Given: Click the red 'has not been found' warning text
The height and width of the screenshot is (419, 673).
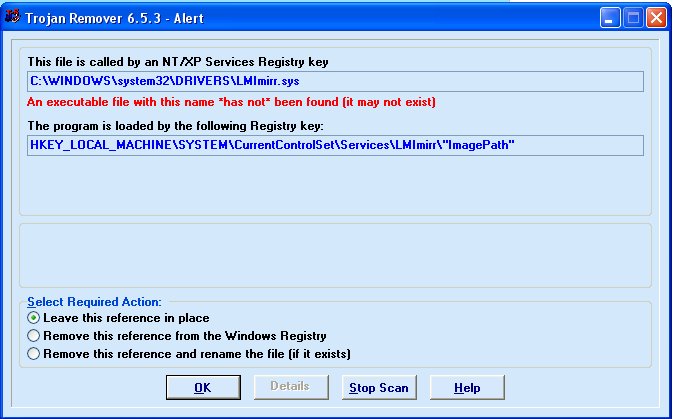Looking at the screenshot, I should click(231, 102).
